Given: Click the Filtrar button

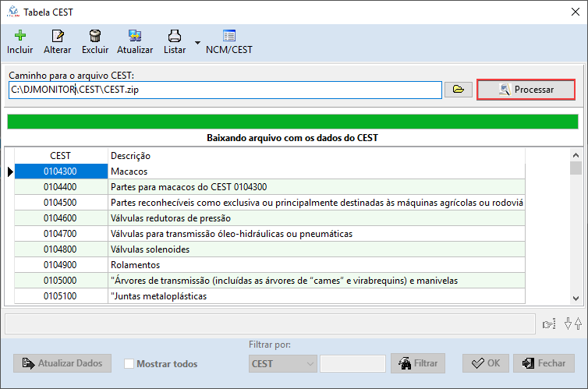Looking at the screenshot, I should 418,363.
